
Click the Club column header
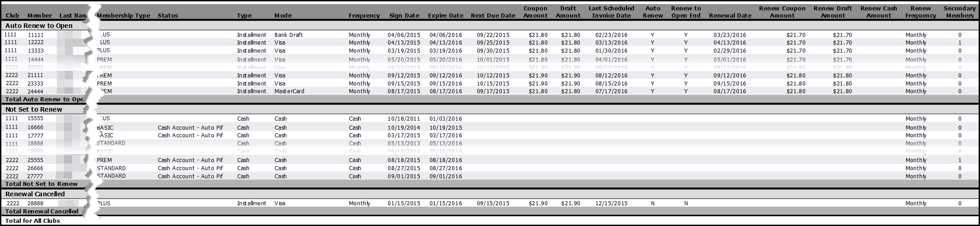[12, 16]
